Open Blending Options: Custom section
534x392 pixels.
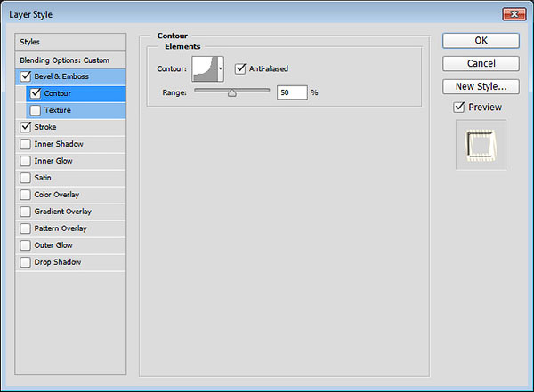pyautogui.click(x=70, y=60)
